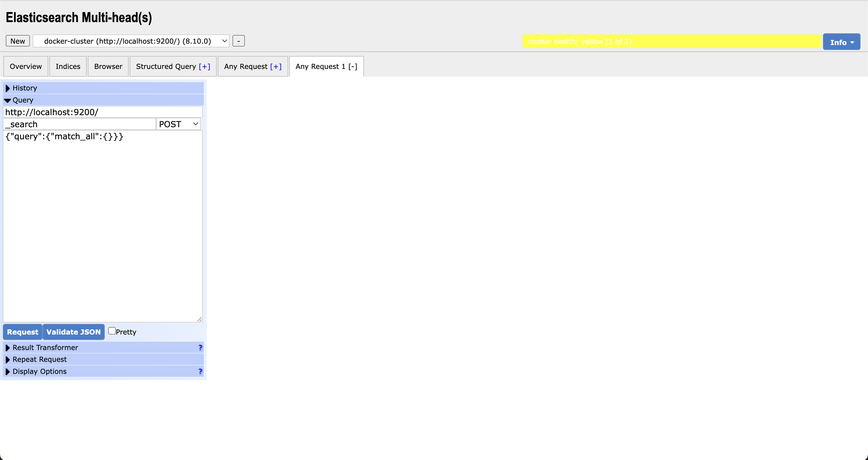Switch to the Indices tab
Screen dimensions: 868x460
pyautogui.click(x=68, y=66)
